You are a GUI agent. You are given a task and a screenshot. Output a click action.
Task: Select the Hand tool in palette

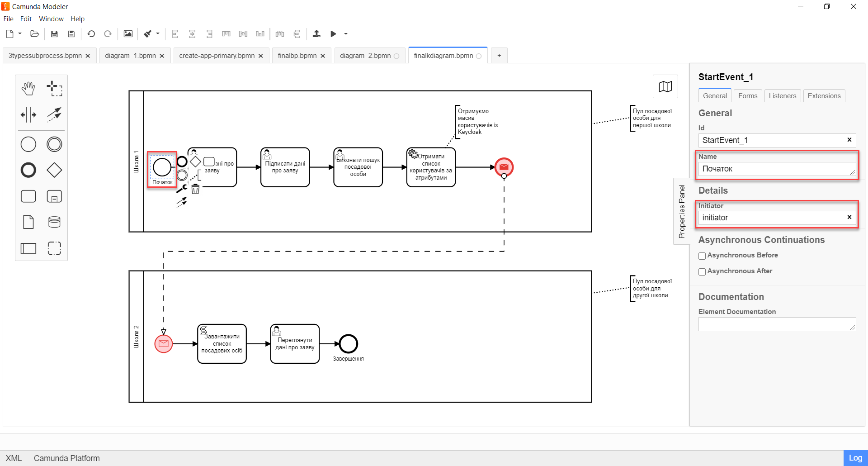coord(28,89)
